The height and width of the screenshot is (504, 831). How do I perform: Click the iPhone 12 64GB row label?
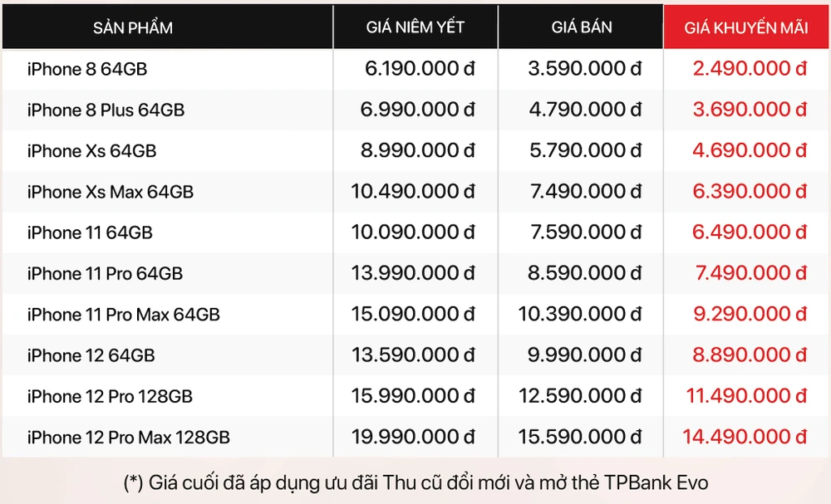(x=91, y=355)
